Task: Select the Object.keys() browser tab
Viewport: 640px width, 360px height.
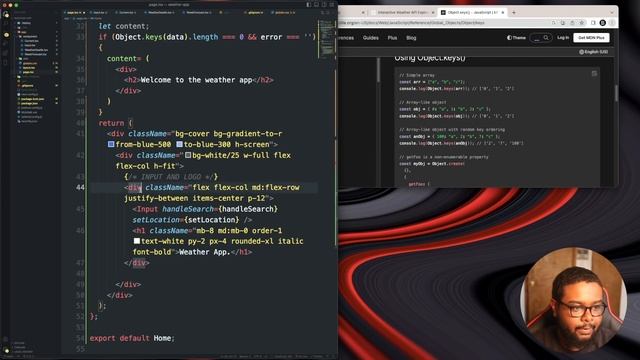Action: 472,12
